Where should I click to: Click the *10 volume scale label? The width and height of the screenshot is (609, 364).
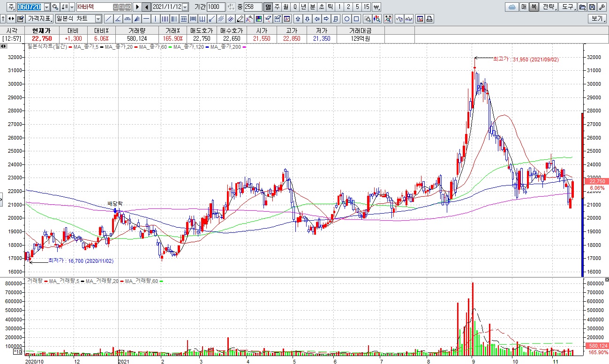click(x=18, y=351)
